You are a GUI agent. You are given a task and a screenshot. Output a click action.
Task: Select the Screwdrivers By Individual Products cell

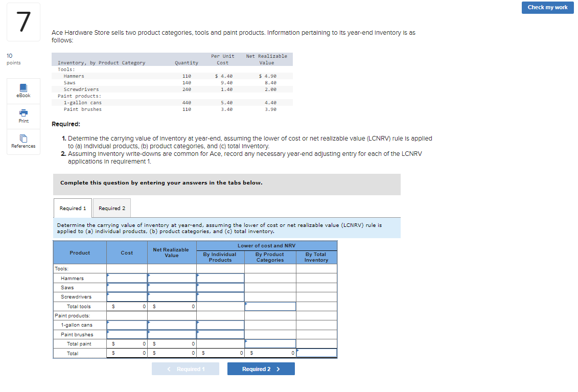click(220, 296)
